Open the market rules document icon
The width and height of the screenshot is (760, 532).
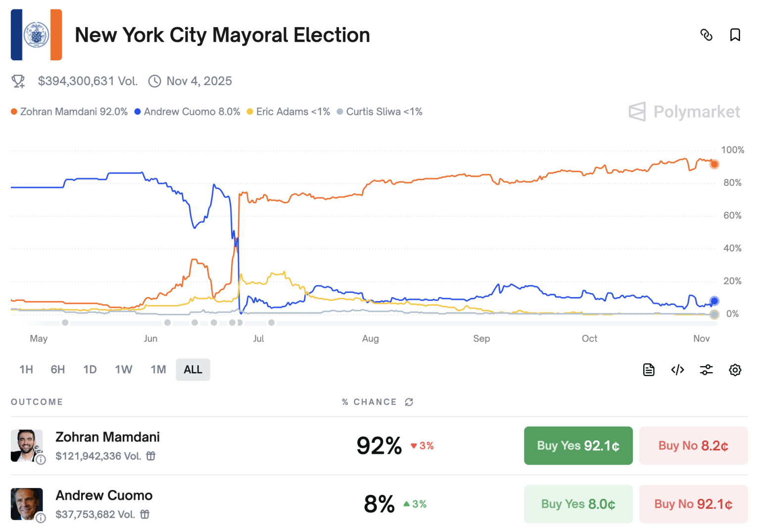pos(648,369)
